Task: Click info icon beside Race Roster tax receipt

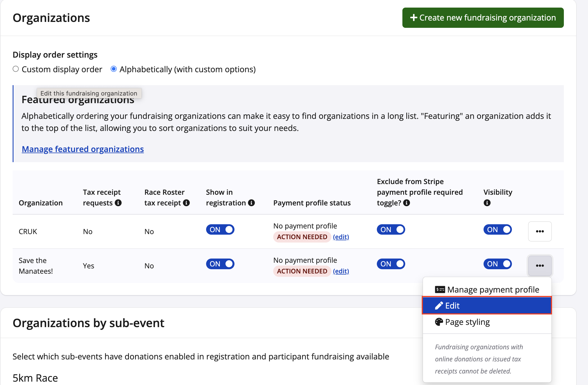Action: (x=186, y=203)
